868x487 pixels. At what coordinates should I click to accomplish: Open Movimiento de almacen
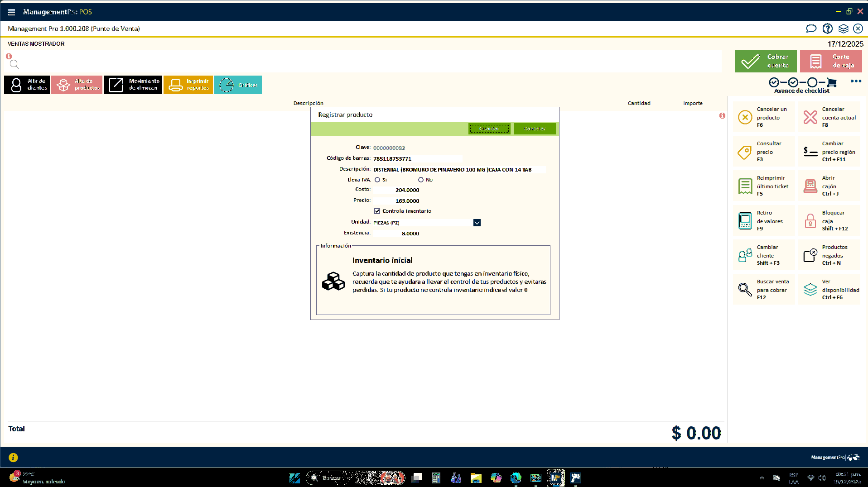coord(133,85)
